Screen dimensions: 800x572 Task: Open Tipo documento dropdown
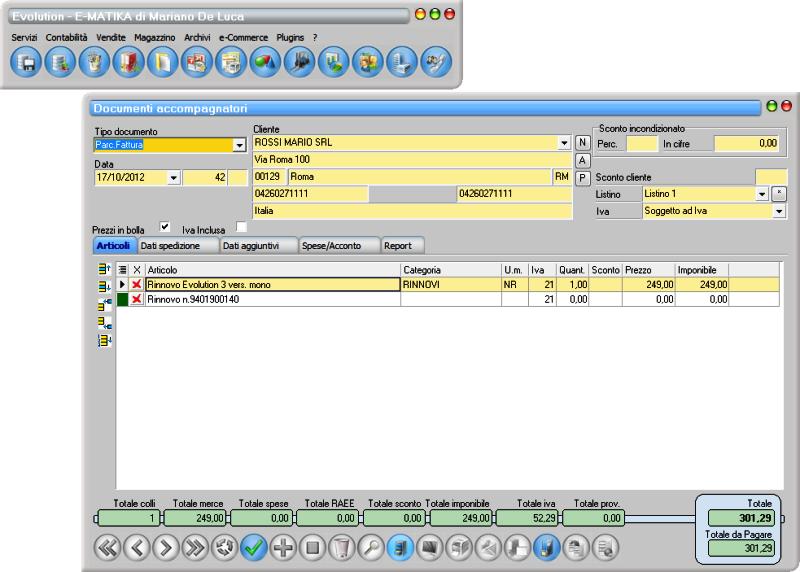(239, 145)
